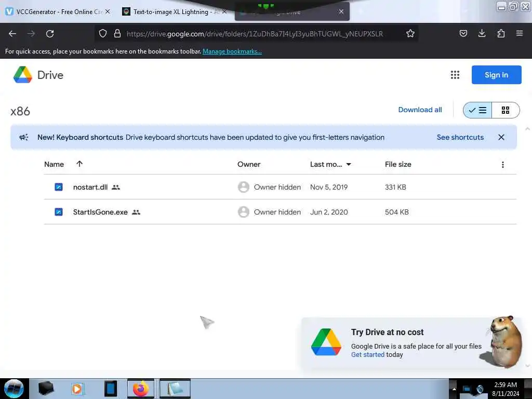Click the Google Drive logo

(x=23, y=75)
